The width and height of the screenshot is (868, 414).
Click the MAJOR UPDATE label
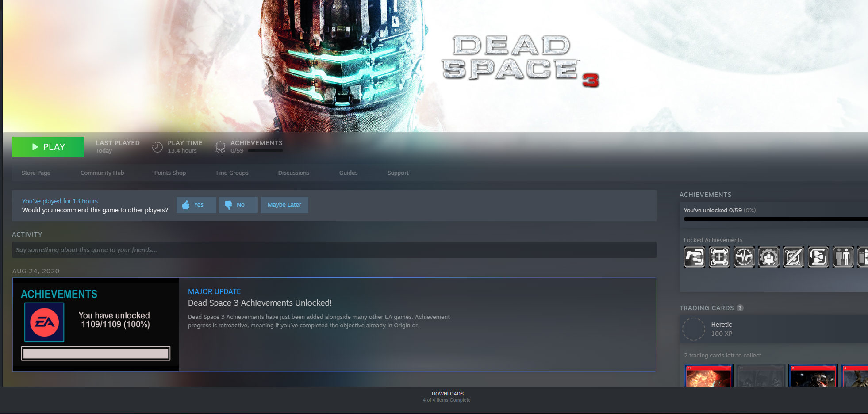pos(214,291)
